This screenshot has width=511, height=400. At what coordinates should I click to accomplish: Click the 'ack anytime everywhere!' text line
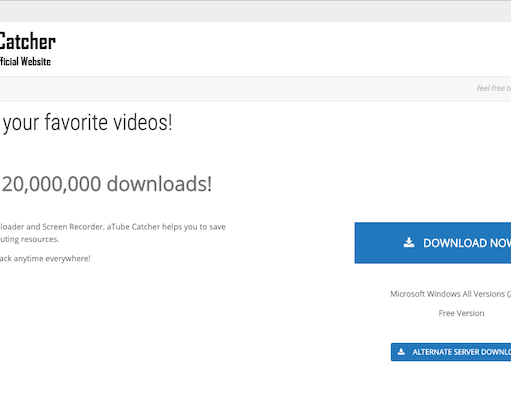point(45,258)
